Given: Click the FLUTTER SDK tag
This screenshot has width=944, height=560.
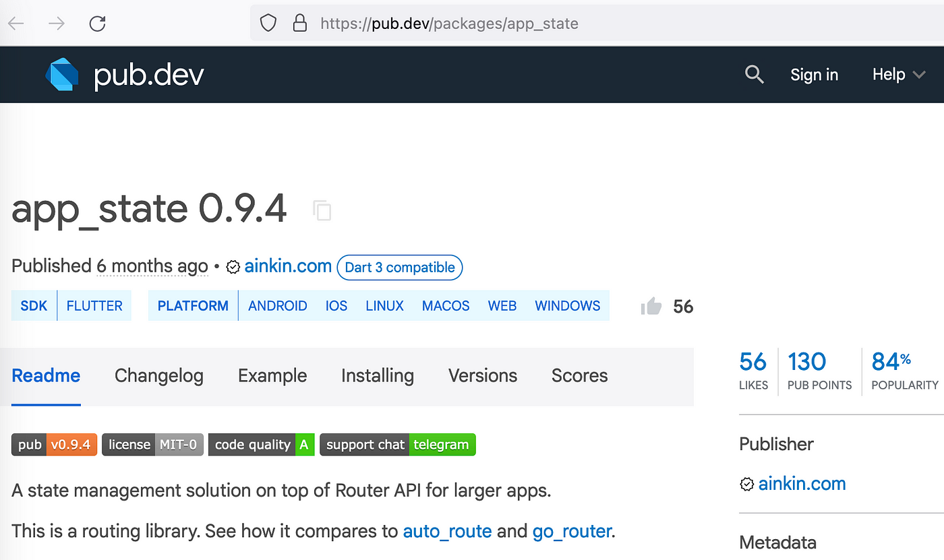Looking at the screenshot, I should tap(94, 306).
